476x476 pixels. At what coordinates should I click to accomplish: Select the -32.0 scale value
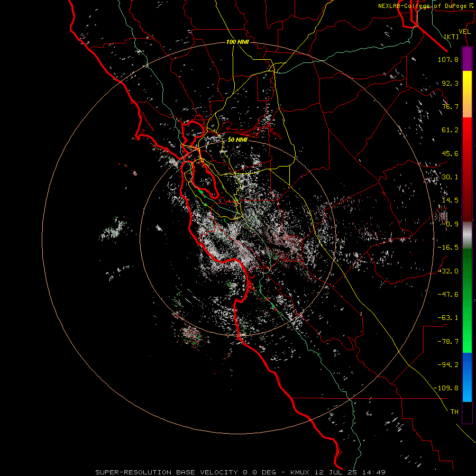coord(448,271)
